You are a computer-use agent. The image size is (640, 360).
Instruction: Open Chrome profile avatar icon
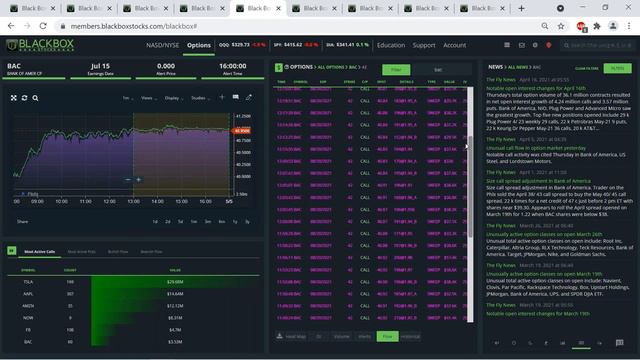[x=613, y=26]
